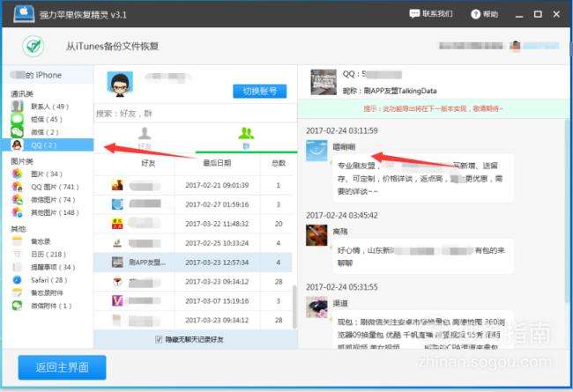Select row dated 2017-03-22 11:48:32
This screenshot has height=392, width=573.
click(x=193, y=224)
